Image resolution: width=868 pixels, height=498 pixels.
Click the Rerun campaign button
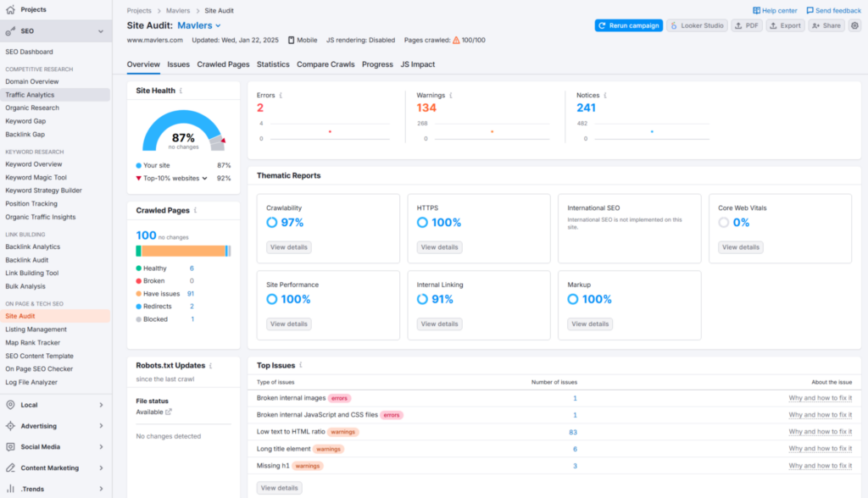click(x=628, y=25)
